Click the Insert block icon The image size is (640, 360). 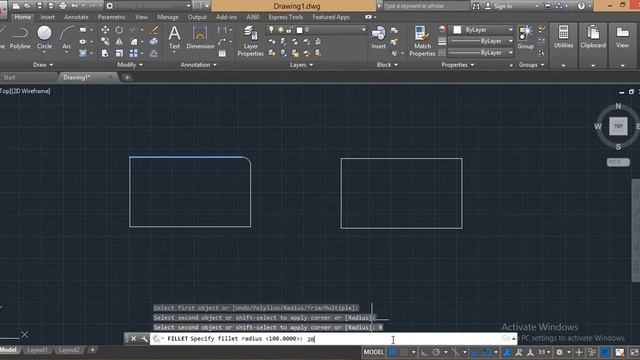click(x=378, y=38)
